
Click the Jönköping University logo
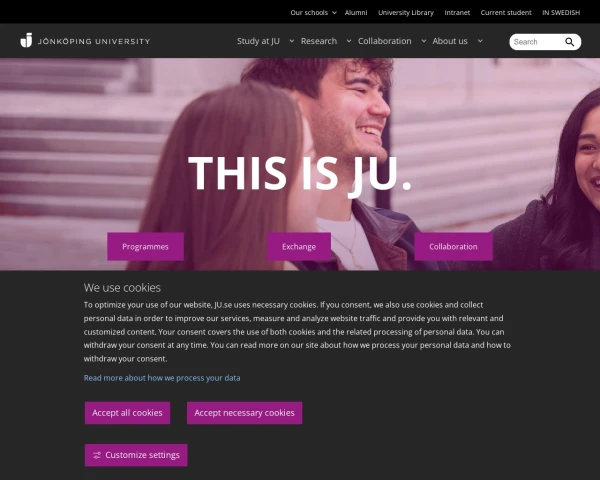(x=85, y=41)
